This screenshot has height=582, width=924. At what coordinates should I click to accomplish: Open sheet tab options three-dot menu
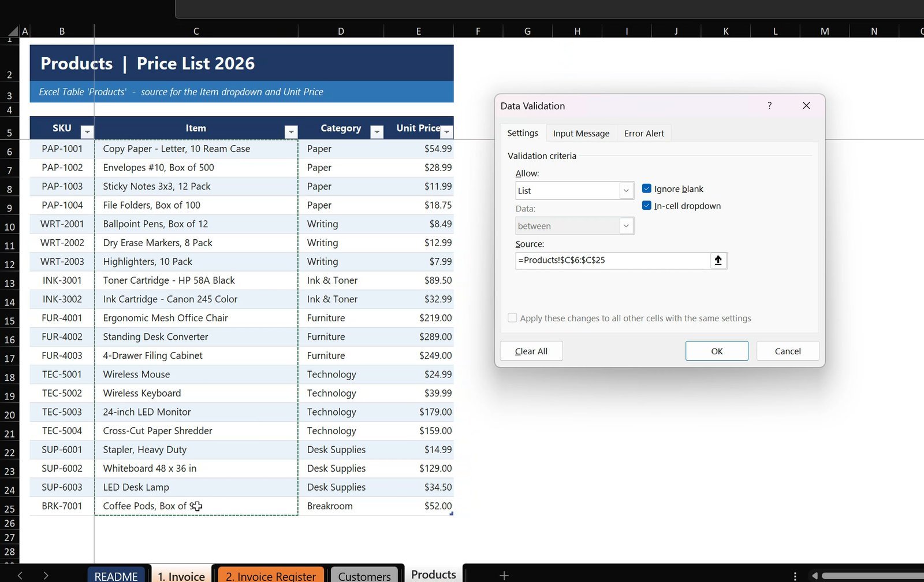point(795,576)
